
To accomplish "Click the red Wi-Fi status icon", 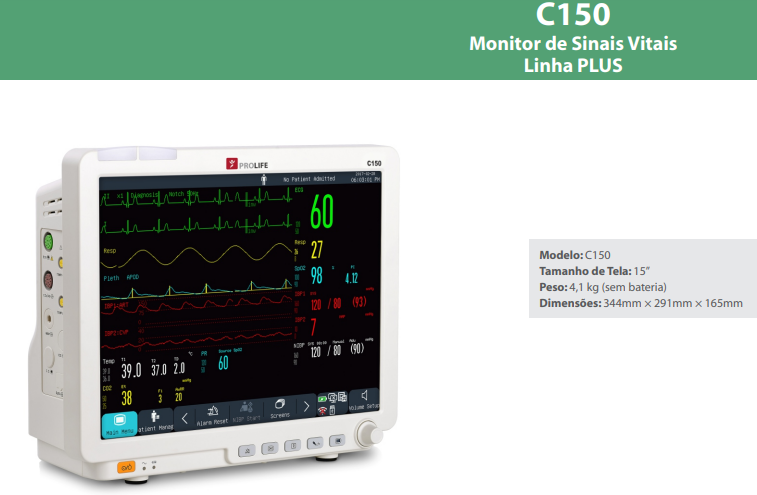I will pyautogui.click(x=322, y=410).
